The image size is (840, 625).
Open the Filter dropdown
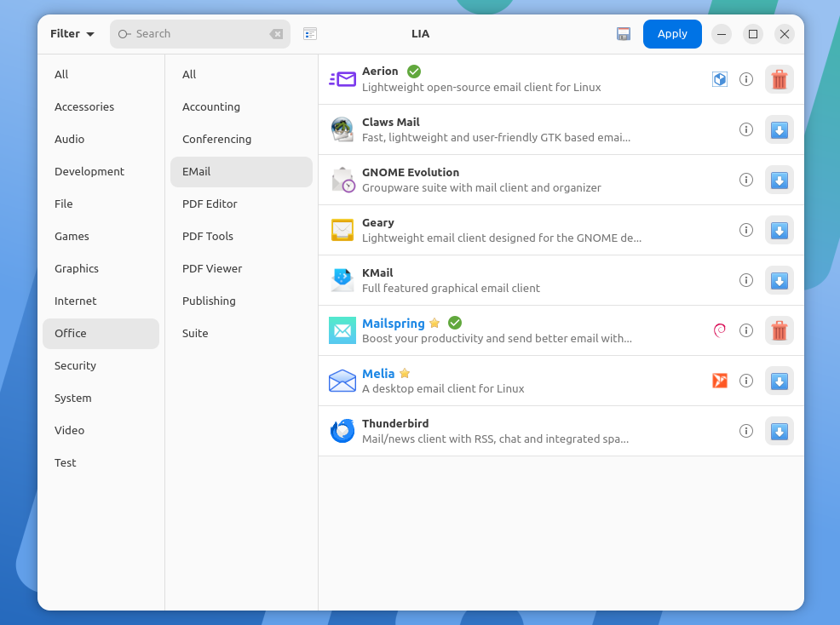[72, 34]
